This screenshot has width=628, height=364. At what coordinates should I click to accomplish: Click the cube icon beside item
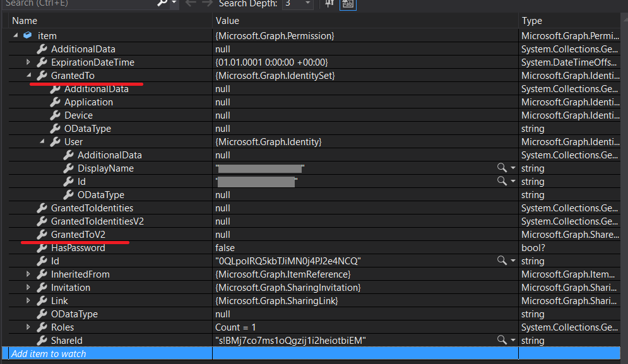27,35
